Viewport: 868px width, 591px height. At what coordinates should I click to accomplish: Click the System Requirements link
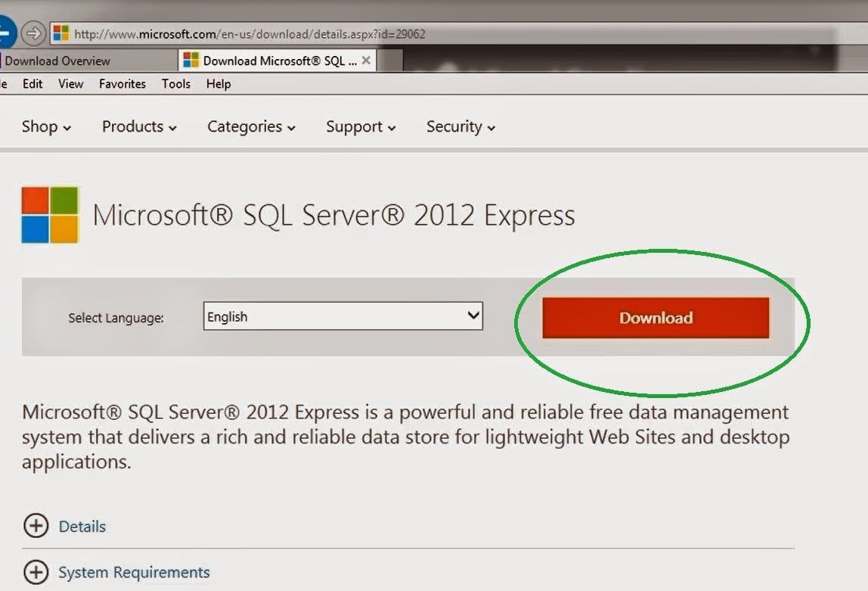[134, 572]
